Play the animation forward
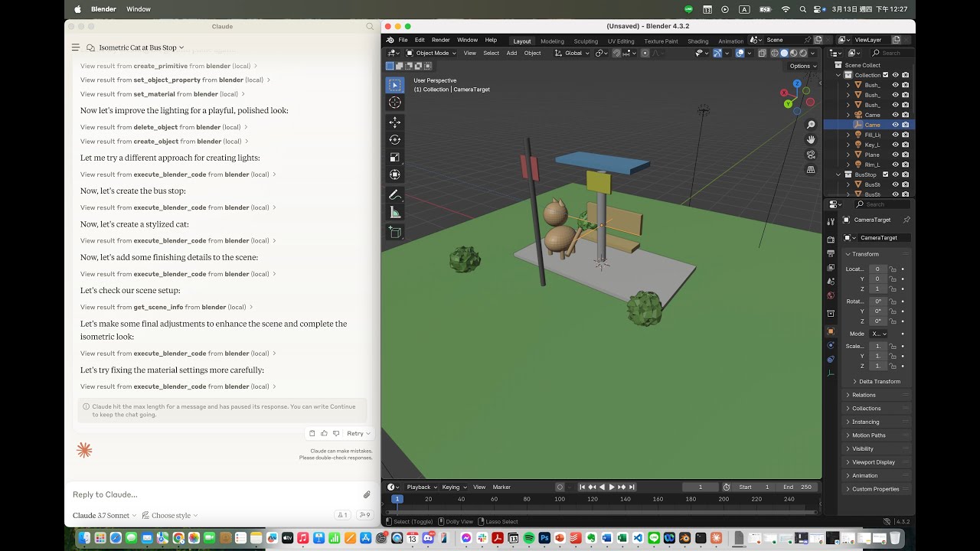The image size is (980, 551). pyautogui.click(x=612, y=487)
